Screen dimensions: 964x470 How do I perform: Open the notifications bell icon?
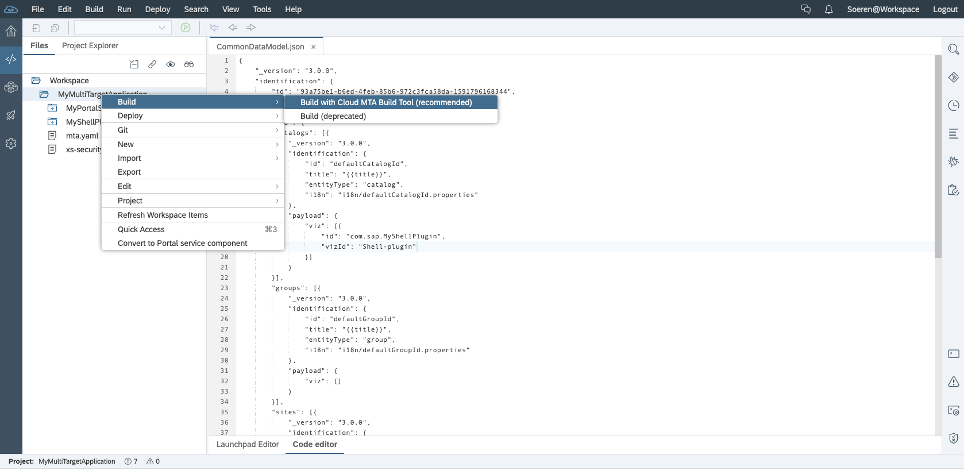pyautogui.click(x=828, y=9)
